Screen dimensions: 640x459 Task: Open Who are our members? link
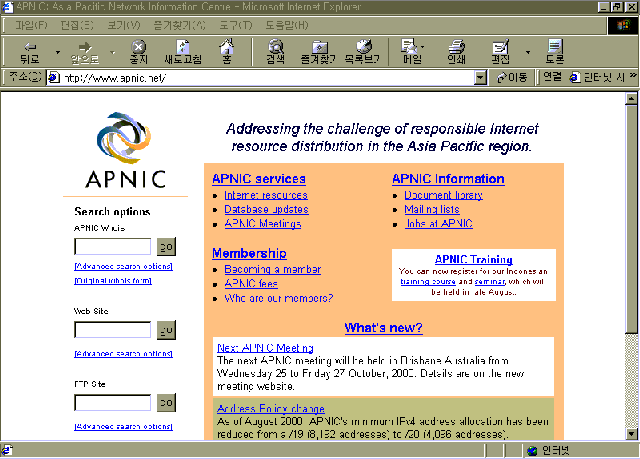[x=279, y=298]
